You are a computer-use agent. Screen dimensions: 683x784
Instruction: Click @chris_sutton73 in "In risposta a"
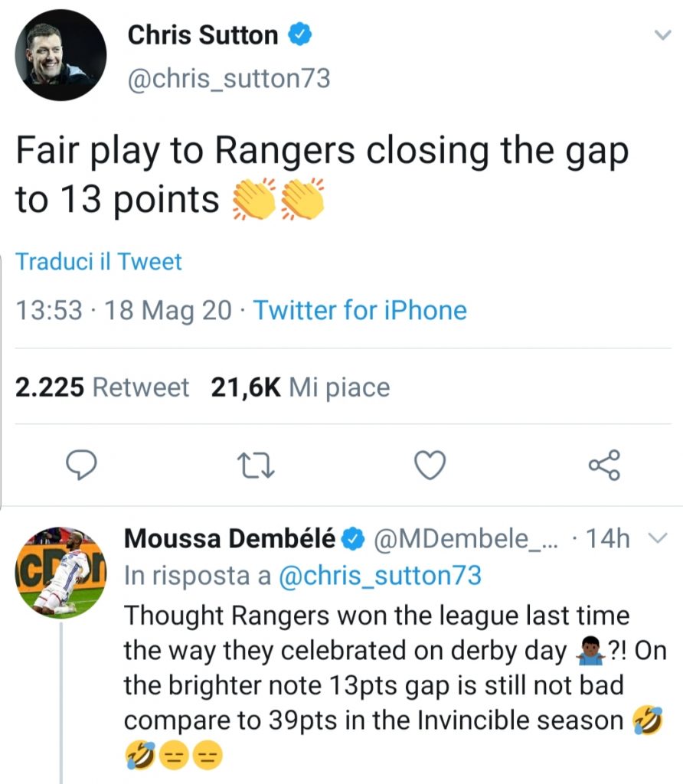[x=379, y=576]
